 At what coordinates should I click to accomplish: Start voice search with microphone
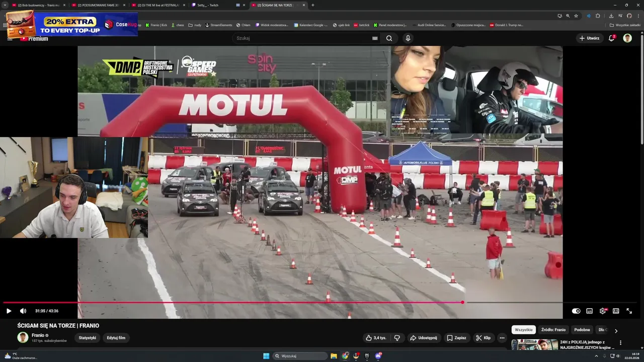(408, 38)
